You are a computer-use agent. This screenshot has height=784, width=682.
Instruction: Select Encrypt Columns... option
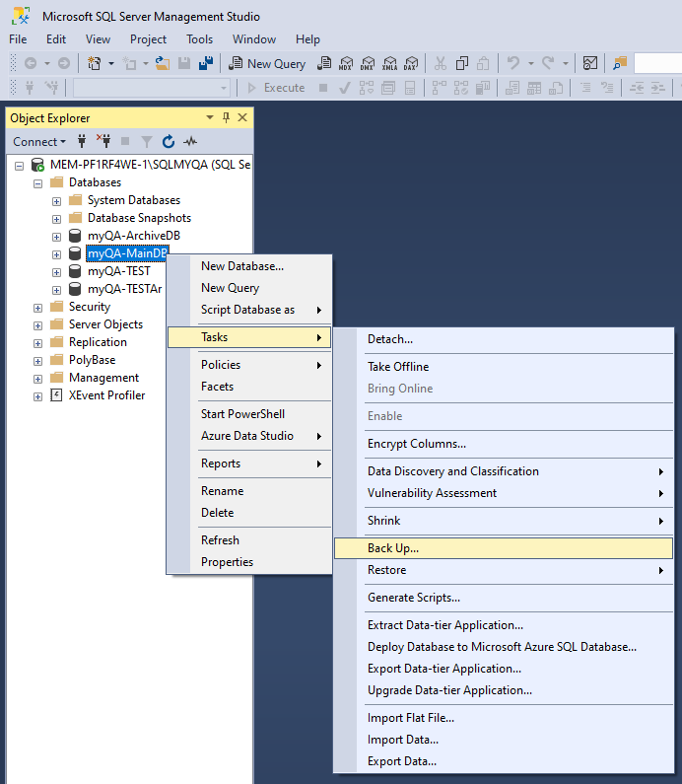504,444
